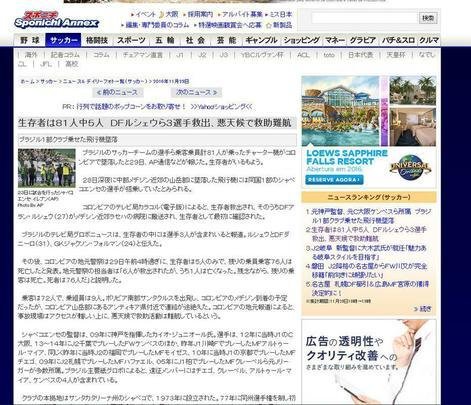Click the Universal Orlando logo in ad
Screen dimensions: 471x405
pyautogui.click(x=410, y=168)
